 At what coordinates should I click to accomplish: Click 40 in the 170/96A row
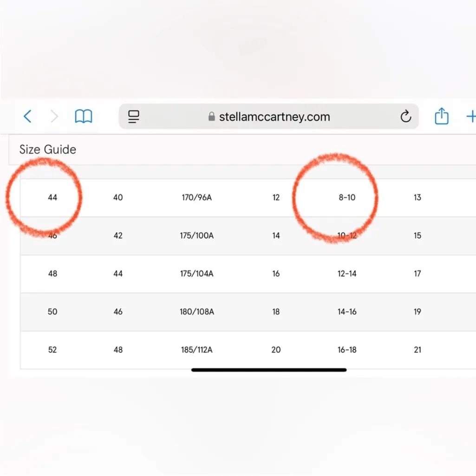click(118, 198)
